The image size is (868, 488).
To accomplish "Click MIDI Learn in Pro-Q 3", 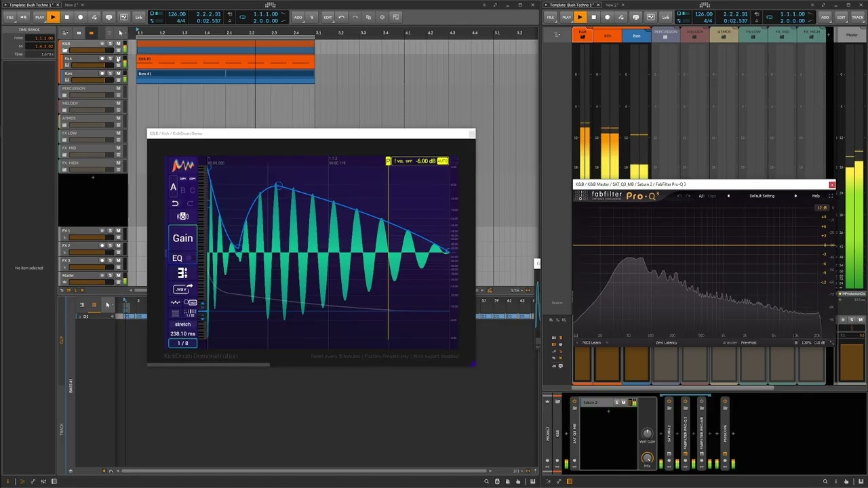I will (591, 343).
